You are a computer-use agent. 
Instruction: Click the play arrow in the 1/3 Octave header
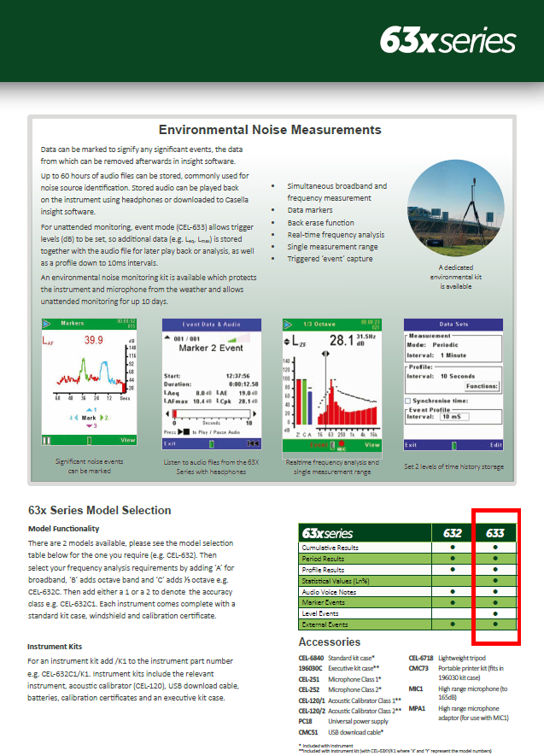[288, 324]
